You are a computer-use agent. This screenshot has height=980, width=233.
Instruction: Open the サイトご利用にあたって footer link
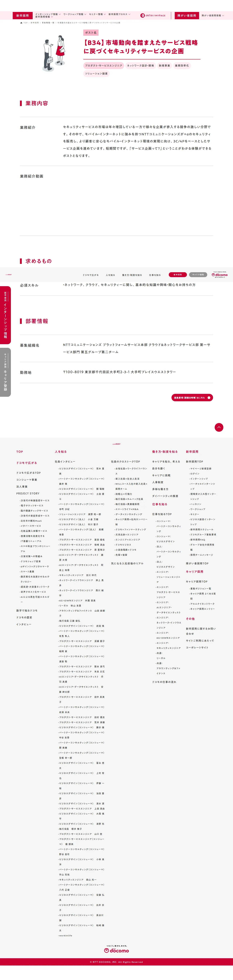point(200,641)
